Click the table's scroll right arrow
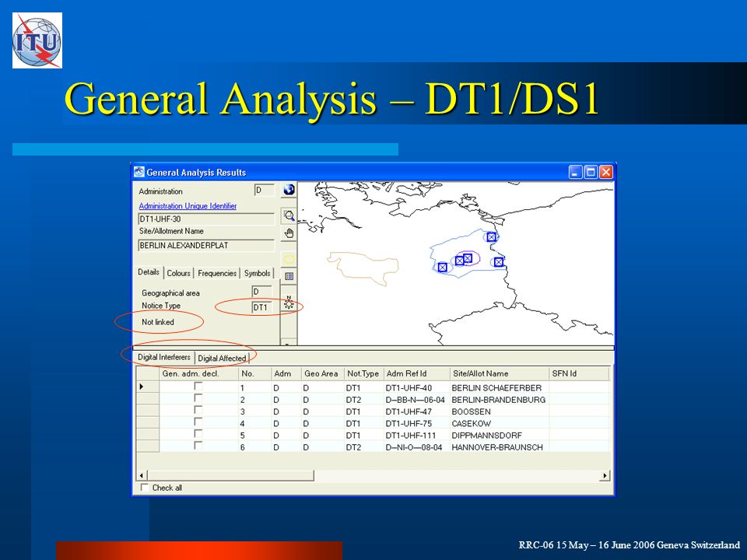 click(x=605, y=475)
